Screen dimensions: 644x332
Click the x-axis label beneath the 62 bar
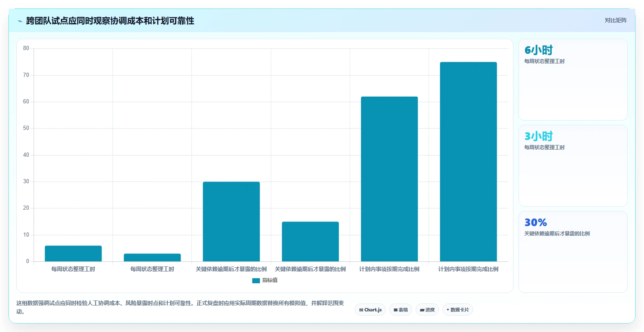click(x=389, y=269)
